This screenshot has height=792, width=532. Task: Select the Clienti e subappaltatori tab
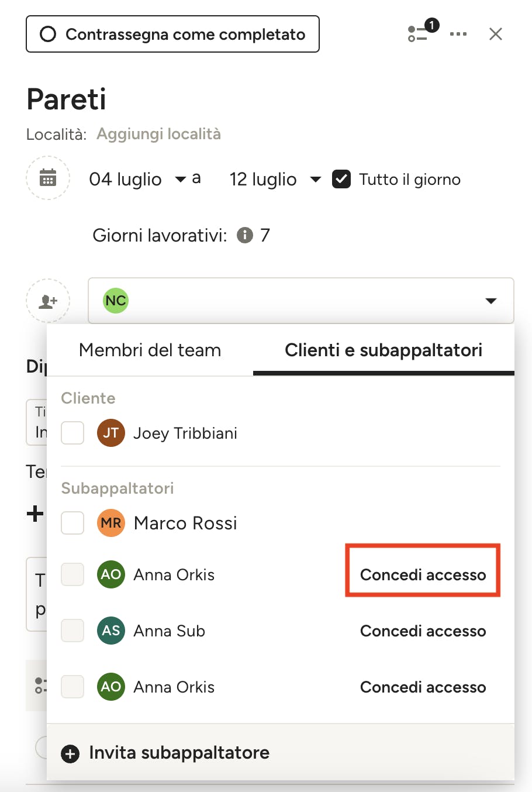click(x=384, y=350)
